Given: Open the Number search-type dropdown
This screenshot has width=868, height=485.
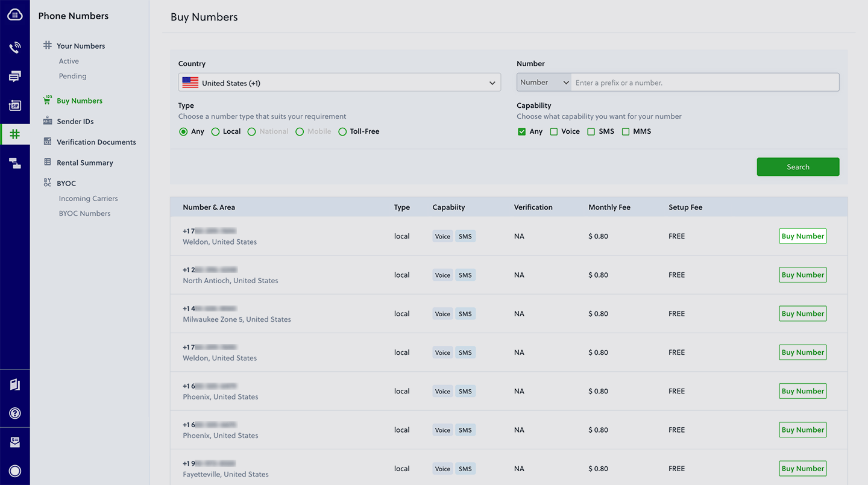Looking at the screenshot, I should coord(544,83).
